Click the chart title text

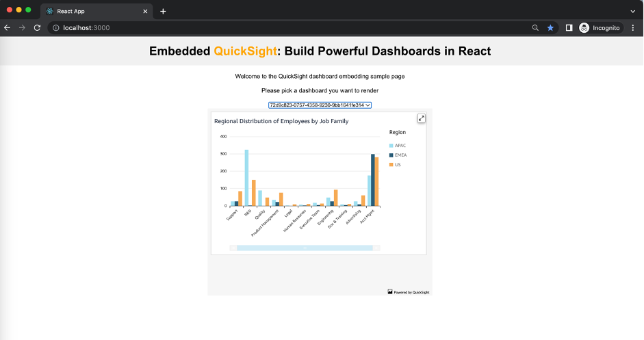pyautogui.click(x=281, y=121)
